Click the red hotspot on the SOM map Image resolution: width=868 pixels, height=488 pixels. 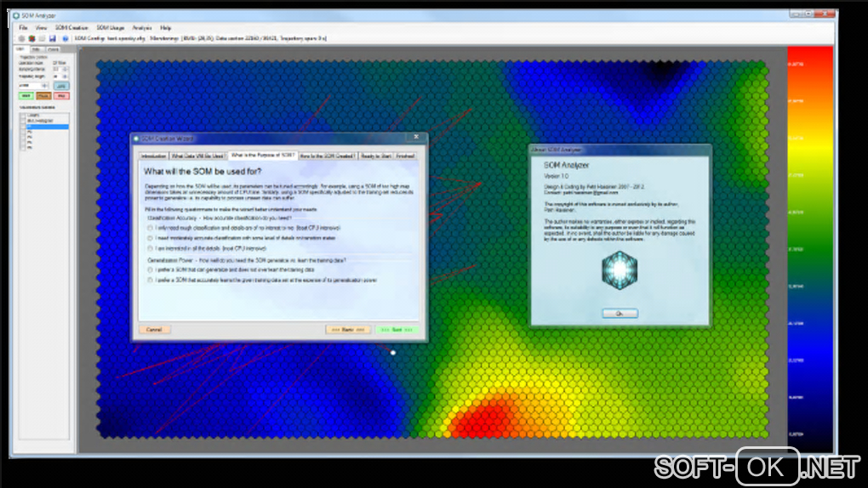tap(484, 416)
